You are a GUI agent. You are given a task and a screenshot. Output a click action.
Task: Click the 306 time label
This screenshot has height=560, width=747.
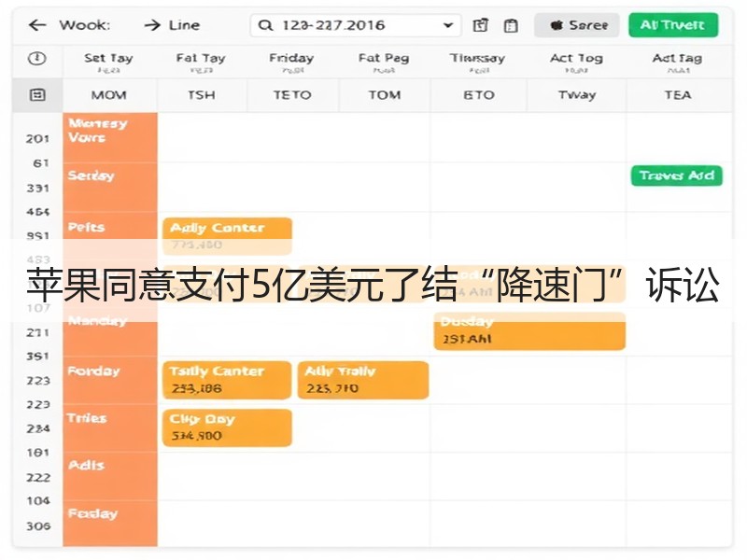tap(38, 526)
